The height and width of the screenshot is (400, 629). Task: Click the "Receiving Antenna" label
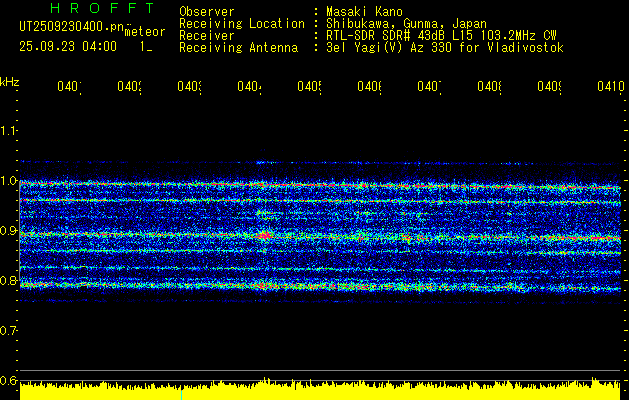coord(238,48)
